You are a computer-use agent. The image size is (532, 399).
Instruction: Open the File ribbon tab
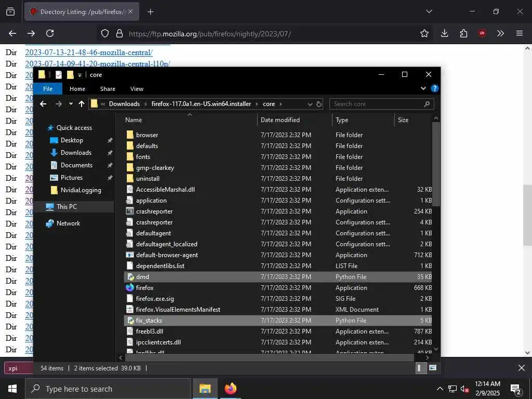point(48,89)
